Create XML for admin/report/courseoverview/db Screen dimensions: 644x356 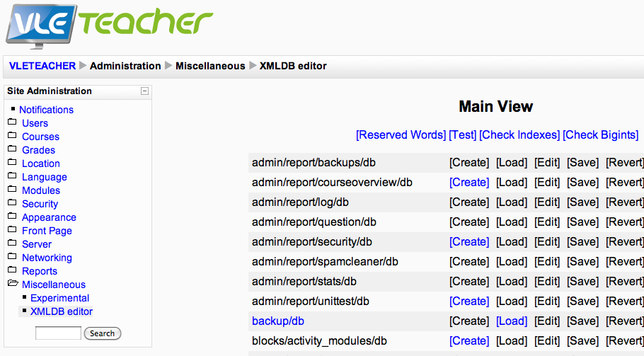(468, 182)
